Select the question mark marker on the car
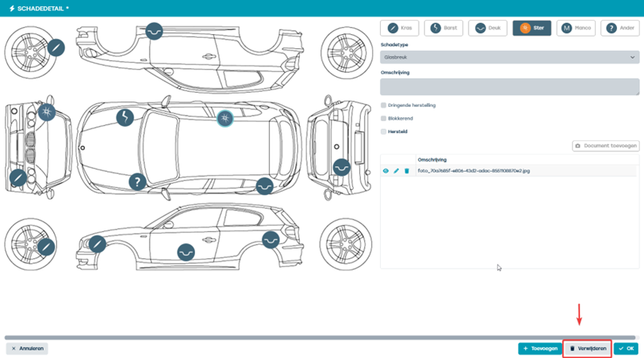 click(137, 181)
